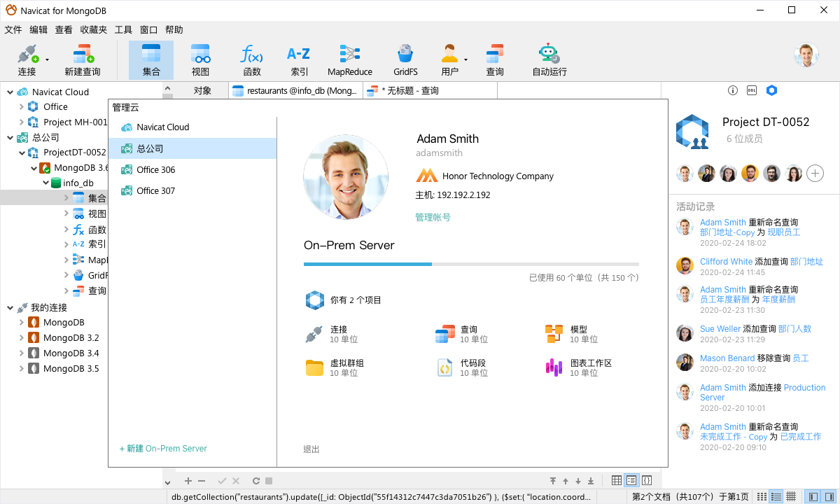Screen dimensions: 840x504
Task: Click the Manage Account (管理帐号) link
Action: (433, 218)
